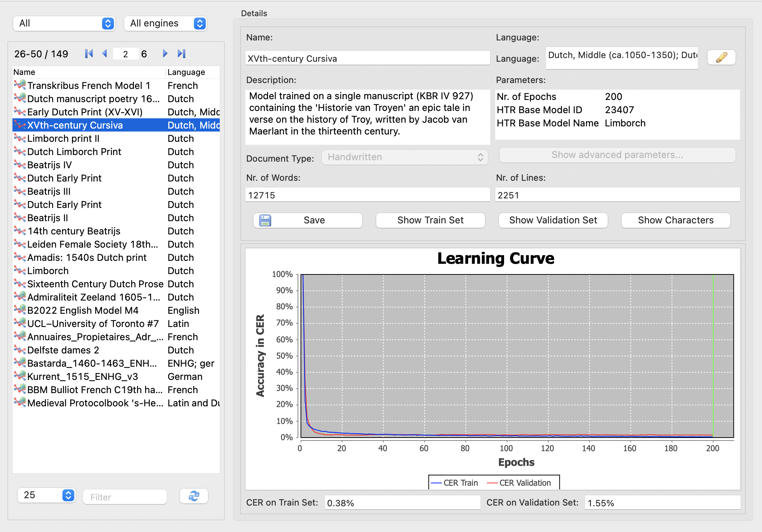Click the Description text area
Screen dimensions: 762x532
pos(367,117)
